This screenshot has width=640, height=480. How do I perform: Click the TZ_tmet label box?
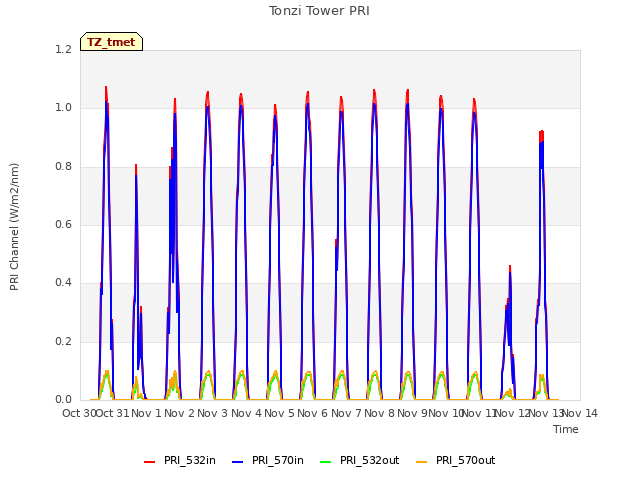tap(111, 42)
